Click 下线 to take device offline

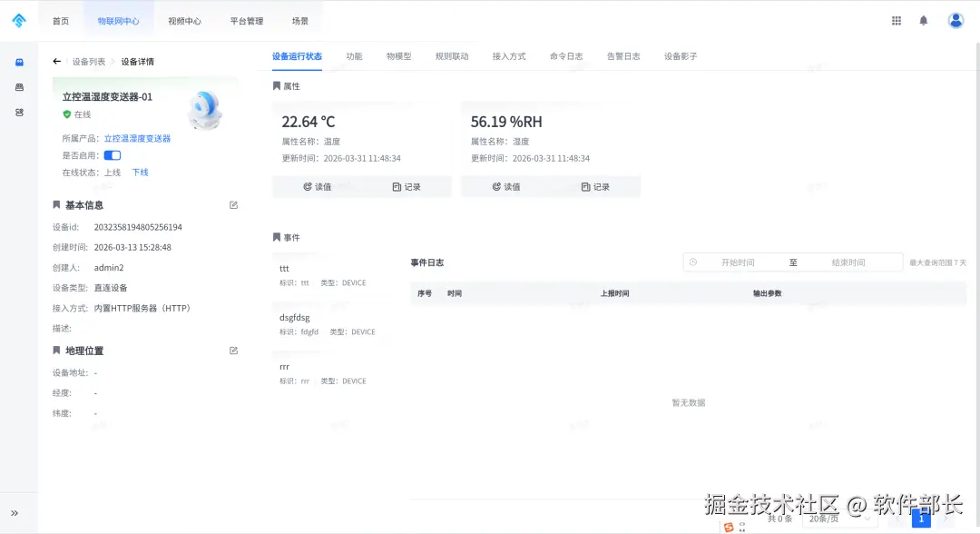tap(140, 172)
